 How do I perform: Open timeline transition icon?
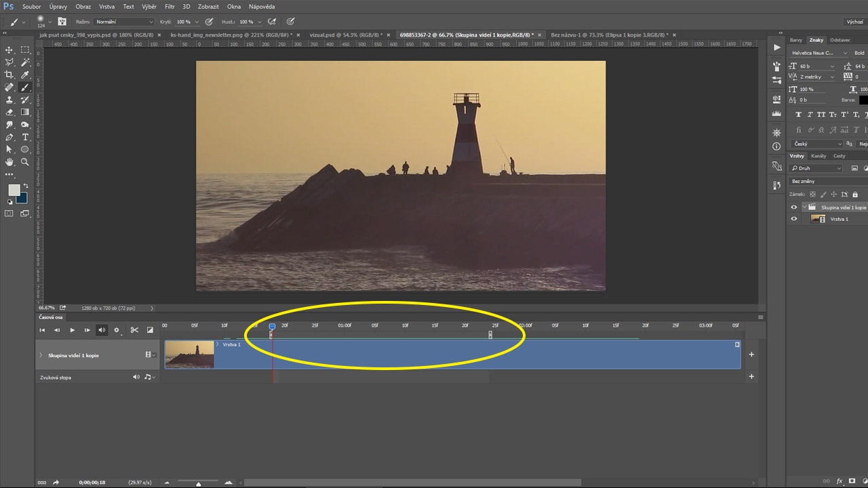pyautogui.click(x=150, y=330)
